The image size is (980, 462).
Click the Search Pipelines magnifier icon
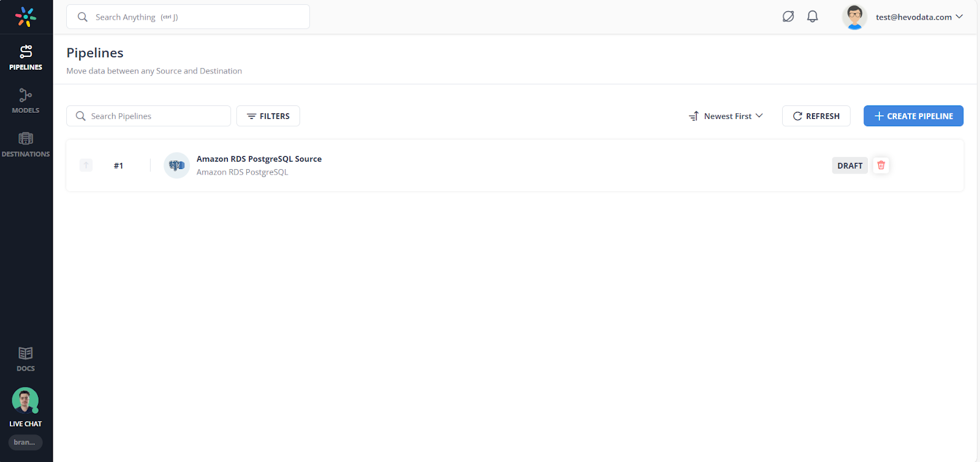pos(81,116)
